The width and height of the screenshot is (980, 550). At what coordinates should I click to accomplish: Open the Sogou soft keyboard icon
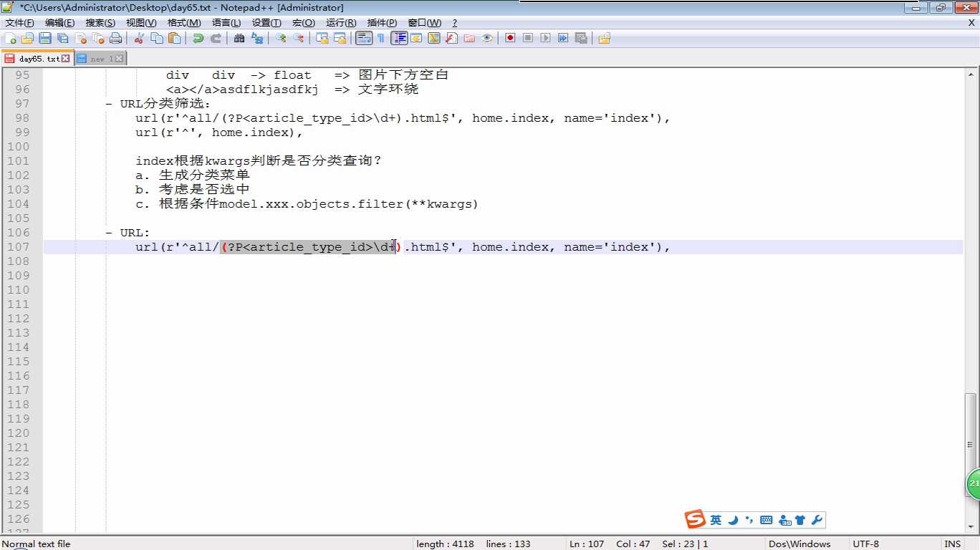[766, 520]
